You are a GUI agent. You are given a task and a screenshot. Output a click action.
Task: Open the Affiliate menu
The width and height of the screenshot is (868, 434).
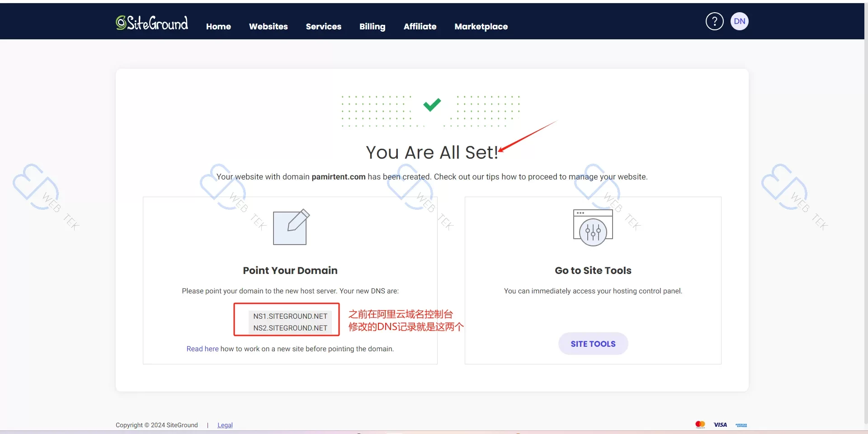click(x=420, y=26)
